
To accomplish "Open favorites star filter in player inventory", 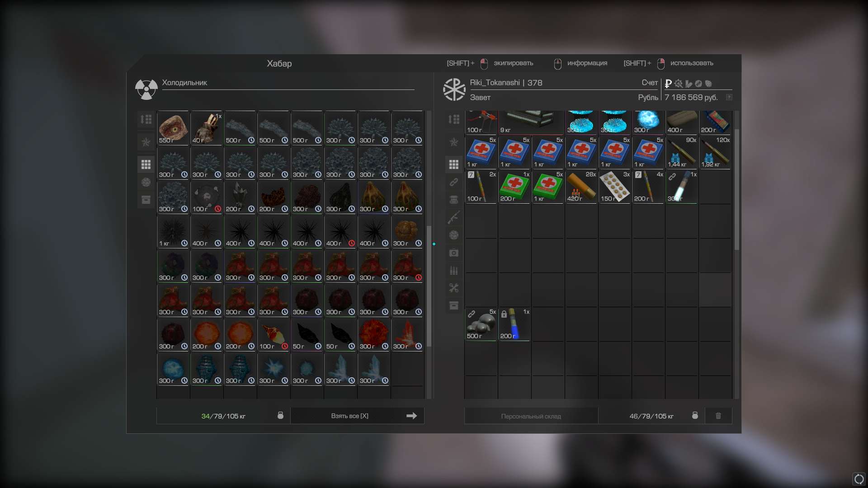I will click(x=454, y=142).
